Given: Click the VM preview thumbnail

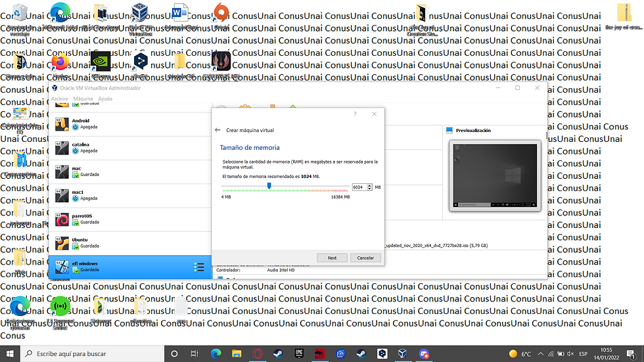Looking at the screenshot, I should pos(495,175).
